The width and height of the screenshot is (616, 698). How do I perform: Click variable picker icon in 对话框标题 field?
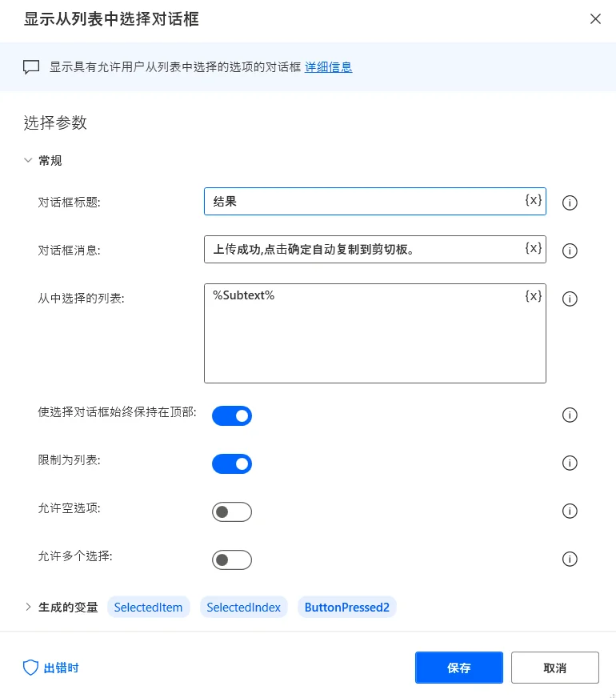click(534, 200)
